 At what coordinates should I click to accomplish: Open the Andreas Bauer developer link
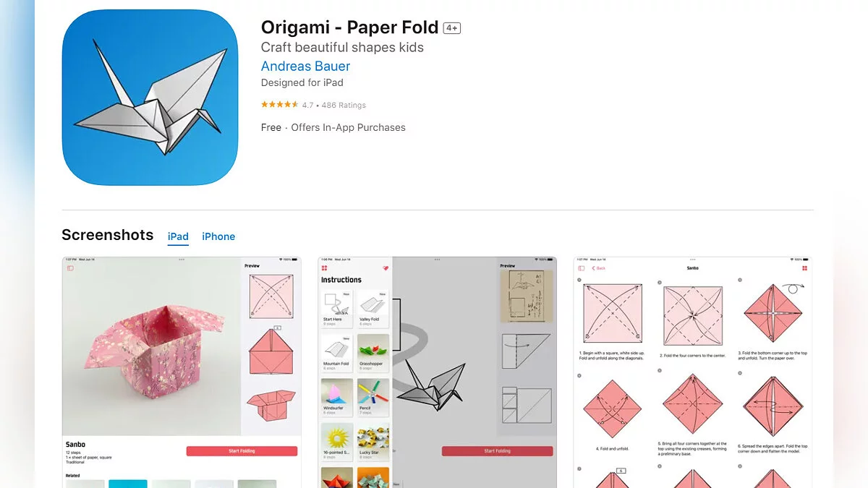coord(305,66)
